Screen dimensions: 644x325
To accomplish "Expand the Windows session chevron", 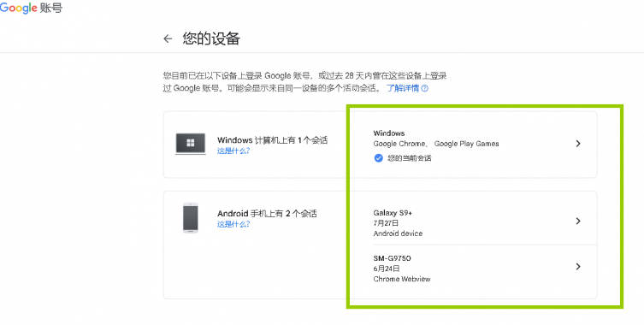I will tap(578, 144).
